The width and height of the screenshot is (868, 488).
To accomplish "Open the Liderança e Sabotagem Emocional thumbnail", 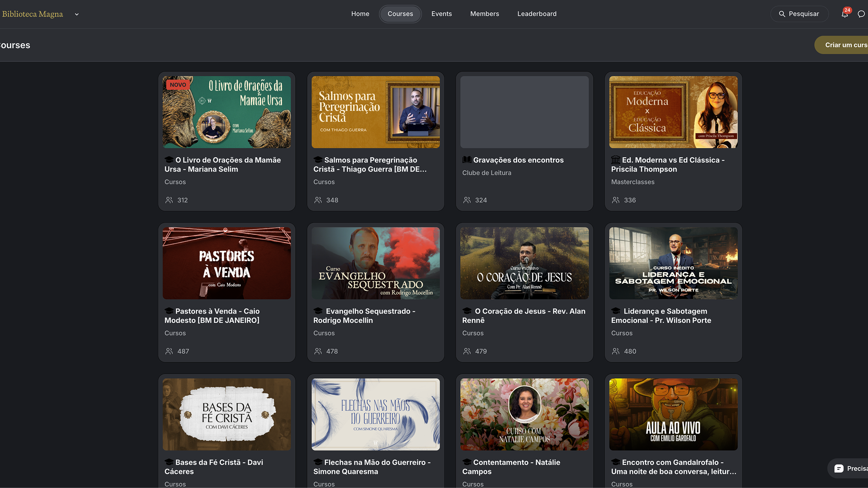I will point(674,263).
